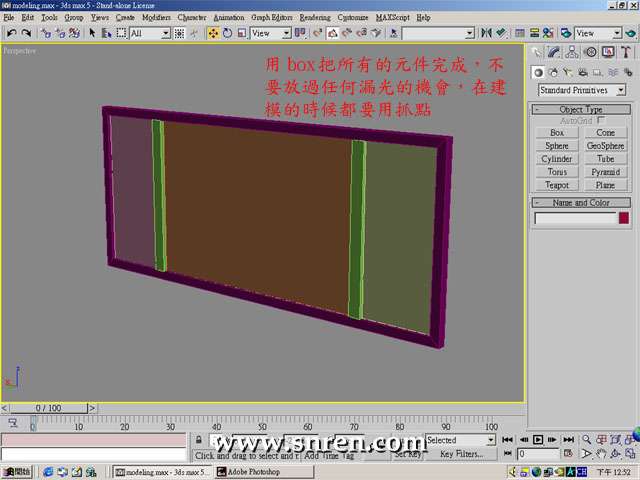The height and width of the screenshot is (480, 640).
Task: Select the Systems category icon
Action: 628,73
